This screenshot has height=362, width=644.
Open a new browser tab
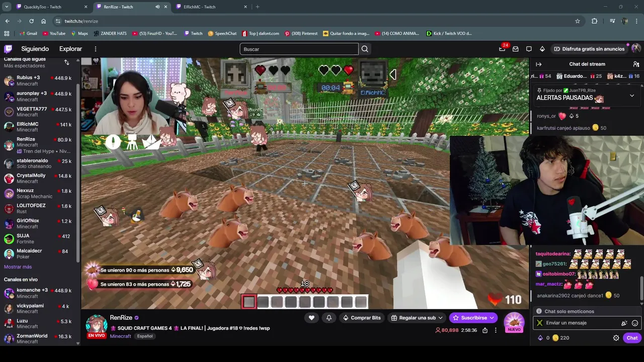coord(258,7)
